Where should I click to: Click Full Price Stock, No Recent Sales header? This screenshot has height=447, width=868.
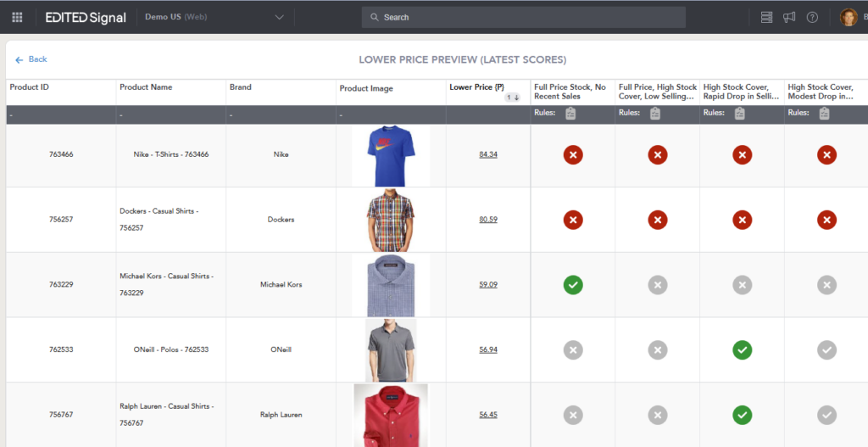[x=570, y=92]
